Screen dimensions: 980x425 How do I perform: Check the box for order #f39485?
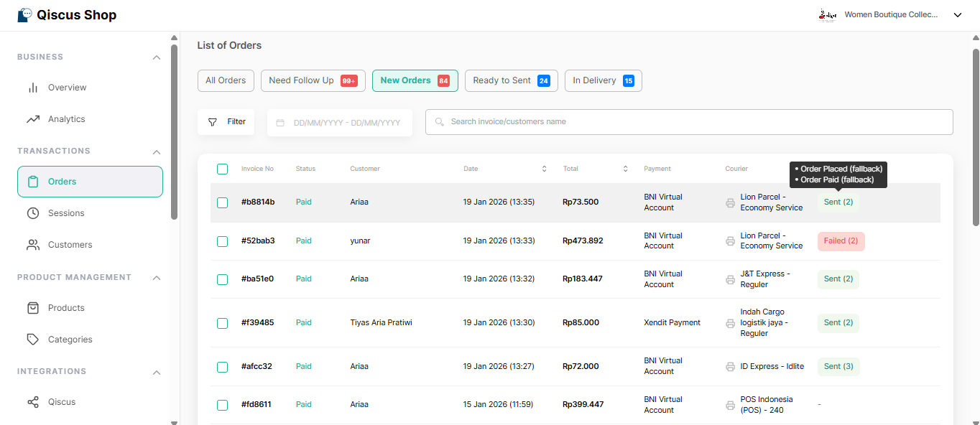[223, 323]
